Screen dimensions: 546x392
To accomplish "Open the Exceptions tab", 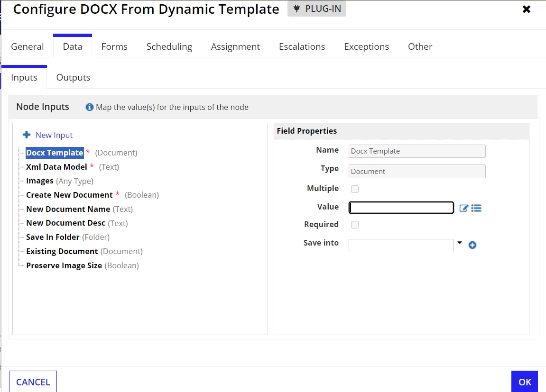I will pos(366,46).
